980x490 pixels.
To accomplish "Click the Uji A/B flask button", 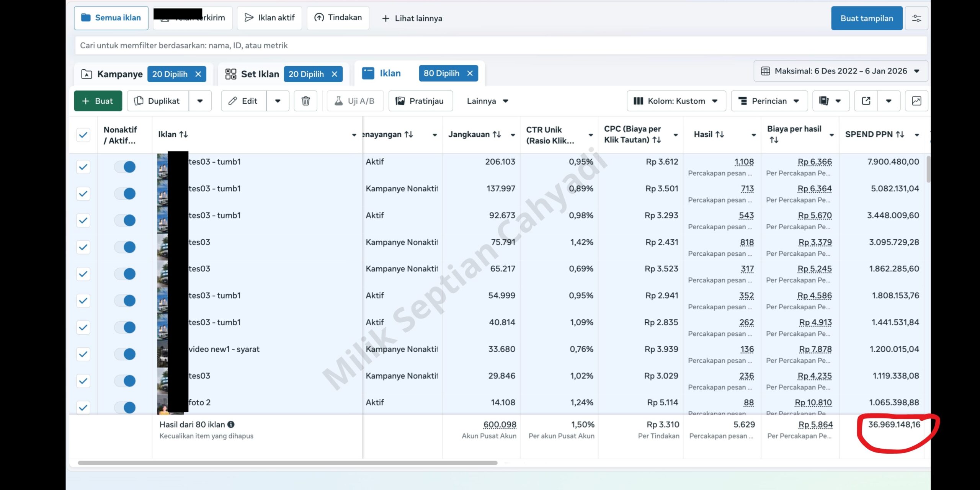I will (355, 101).
